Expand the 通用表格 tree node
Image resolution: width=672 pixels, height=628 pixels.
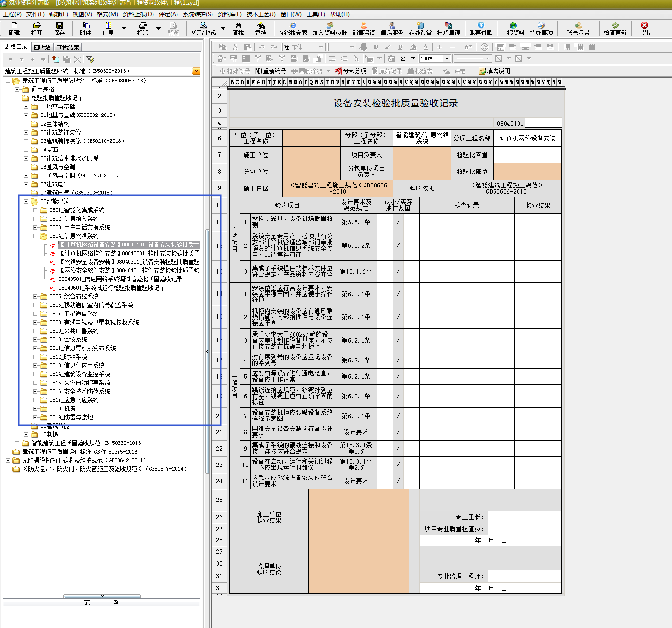(x=17, y=89)
